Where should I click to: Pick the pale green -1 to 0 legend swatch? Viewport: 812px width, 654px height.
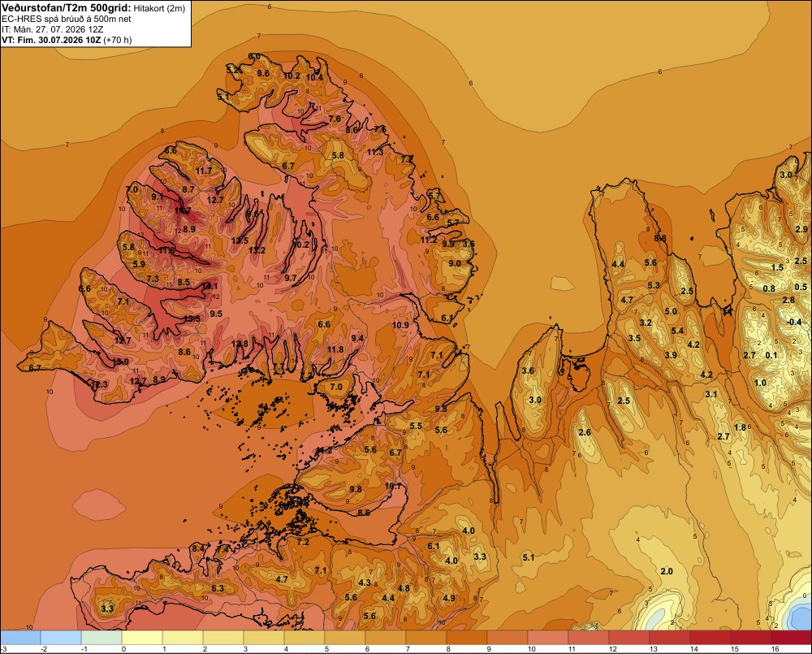point(101,637)
